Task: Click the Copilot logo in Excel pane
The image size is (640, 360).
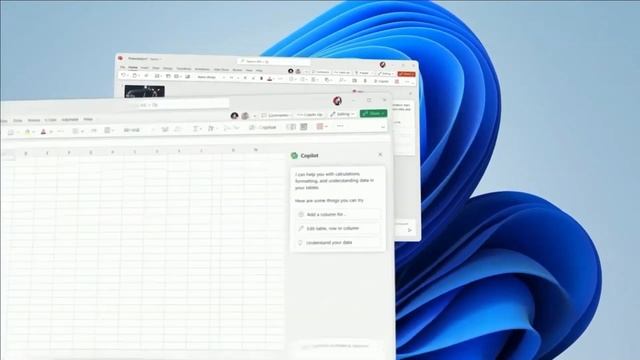Action: tap(294, 156)
